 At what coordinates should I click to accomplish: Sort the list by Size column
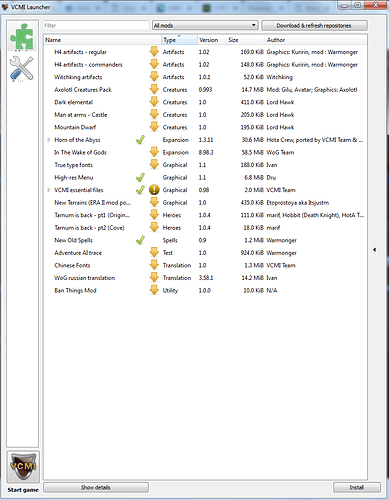[x=246, y=40]
